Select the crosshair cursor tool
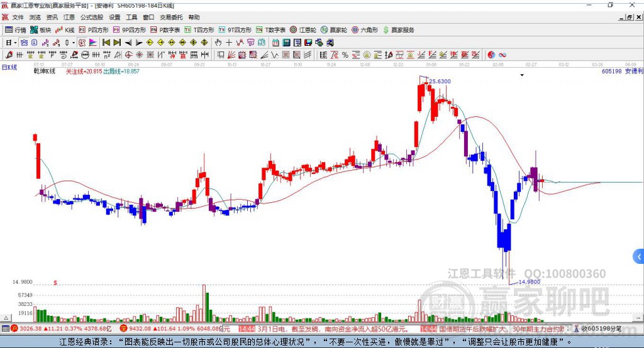644x348 pixels. [229, 42]
